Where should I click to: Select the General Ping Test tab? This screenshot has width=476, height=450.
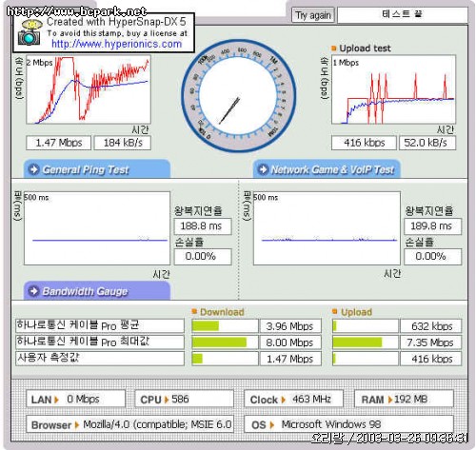[97, 169]
